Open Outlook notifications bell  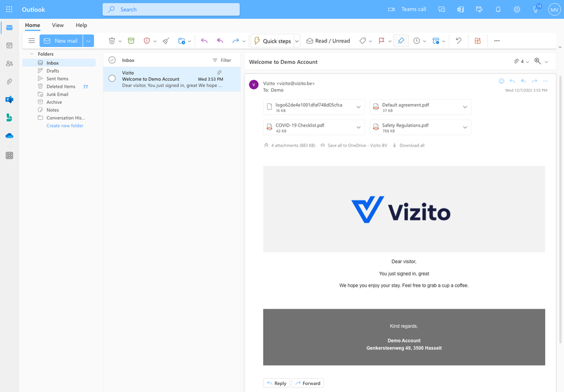point(498,9)
